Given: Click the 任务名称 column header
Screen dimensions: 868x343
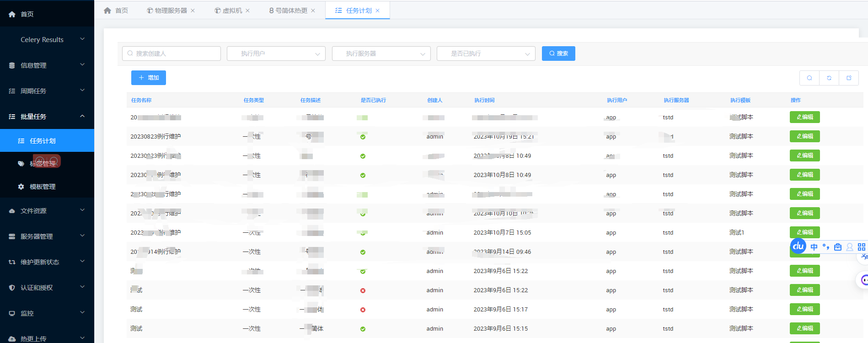Looking at the screenshot, I should click(141, 100).
